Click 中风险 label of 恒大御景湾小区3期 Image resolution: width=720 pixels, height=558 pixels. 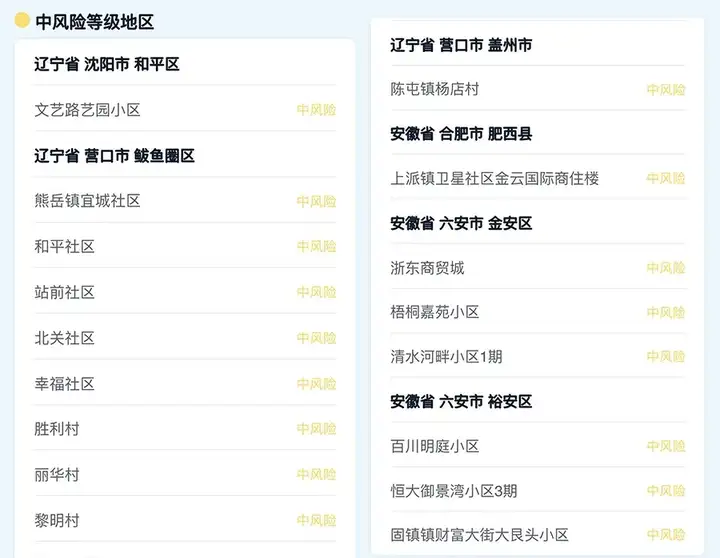pos(666,490)
